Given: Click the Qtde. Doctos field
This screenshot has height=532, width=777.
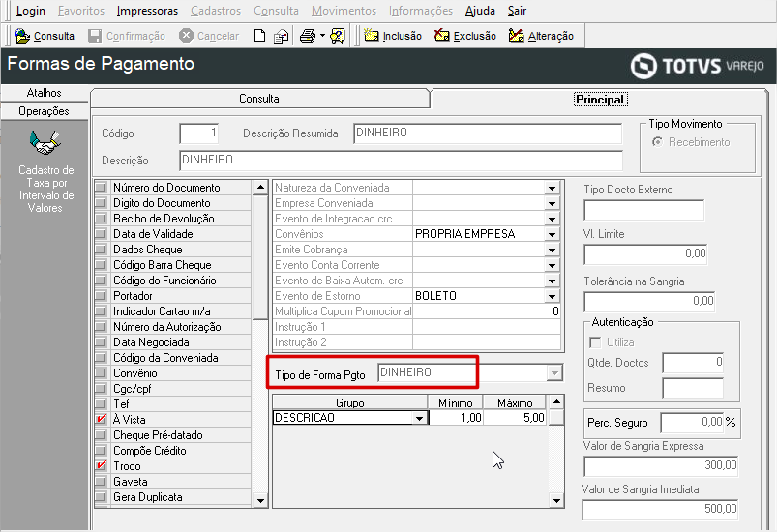Looking at the screenshot, I should coord(693,363).
